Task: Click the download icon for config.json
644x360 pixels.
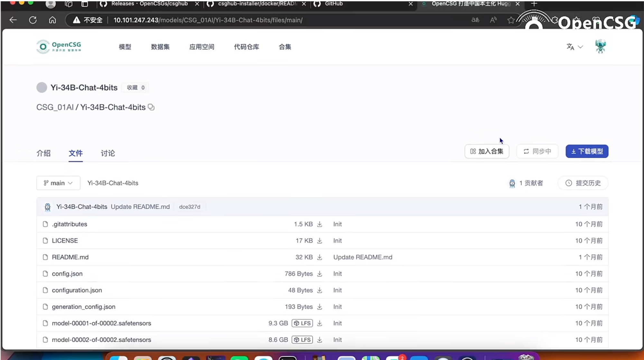Action: tap(319, 274)
